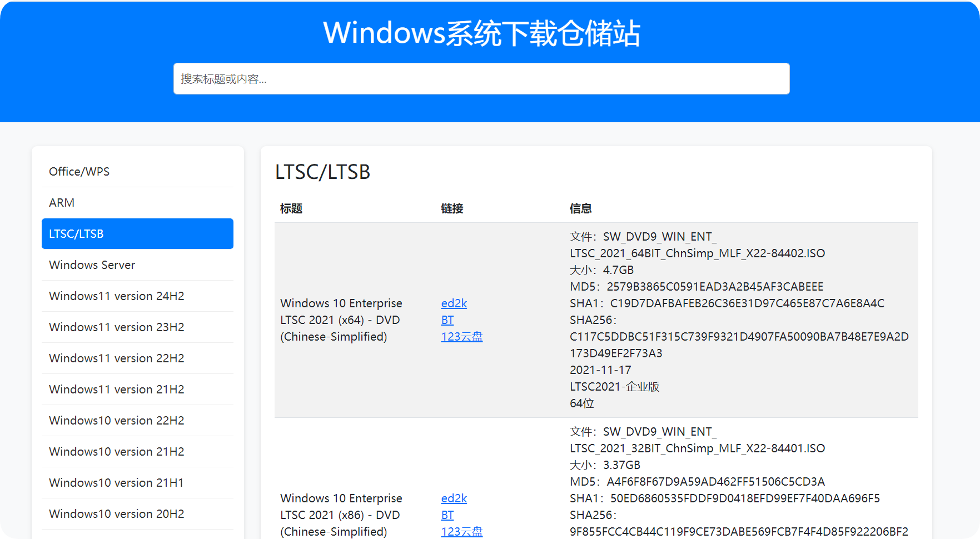Click the 2021-11-17 date text
The width and height of the screenshot is (980, 539).
click(601, 370)
